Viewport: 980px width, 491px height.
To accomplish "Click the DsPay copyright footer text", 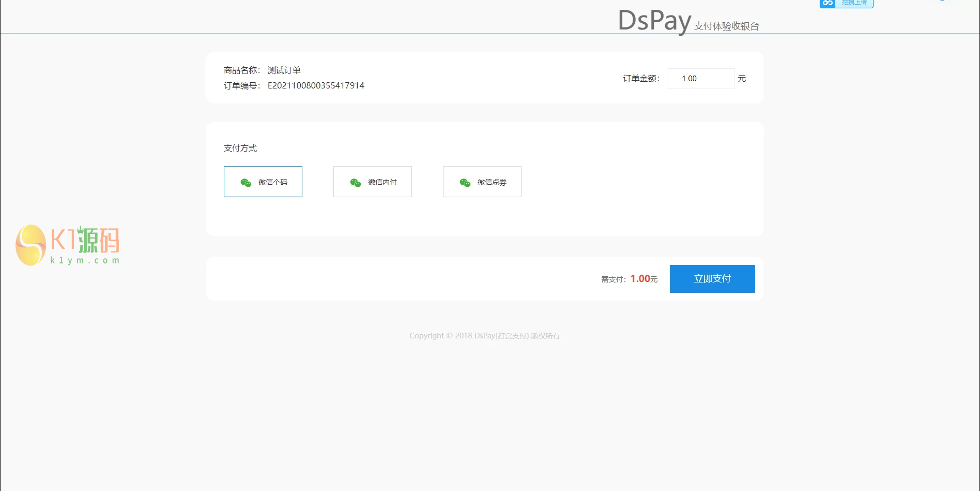I will (x=484, y=336).
